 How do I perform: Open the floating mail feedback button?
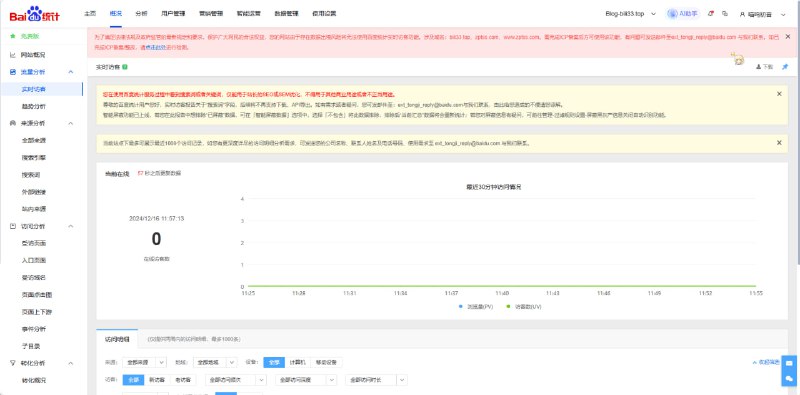(789, 363)
